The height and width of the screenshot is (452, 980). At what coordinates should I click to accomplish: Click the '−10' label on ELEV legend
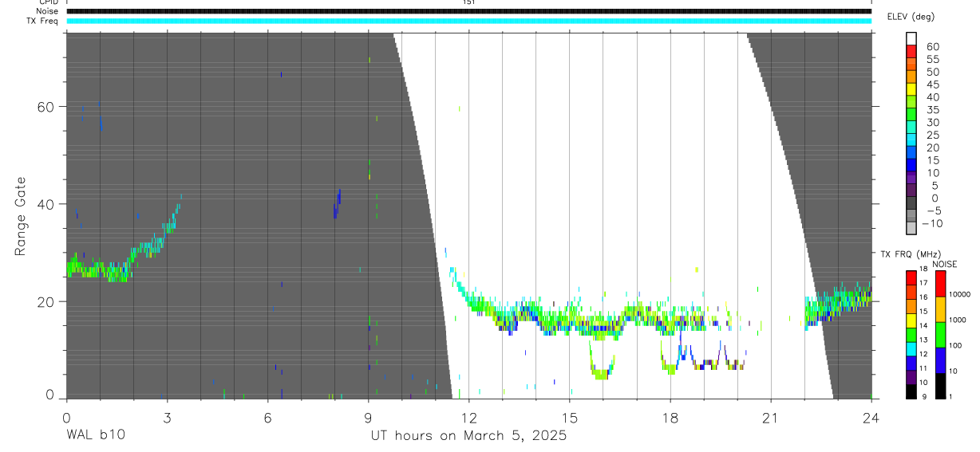[x=932, y=223]
